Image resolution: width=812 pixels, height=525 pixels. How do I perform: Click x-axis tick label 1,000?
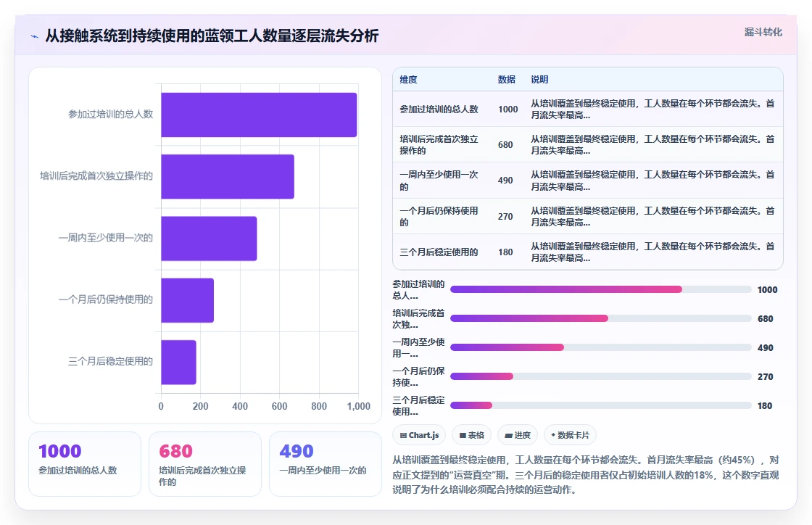pyautogui.click(x=358, y=406)
